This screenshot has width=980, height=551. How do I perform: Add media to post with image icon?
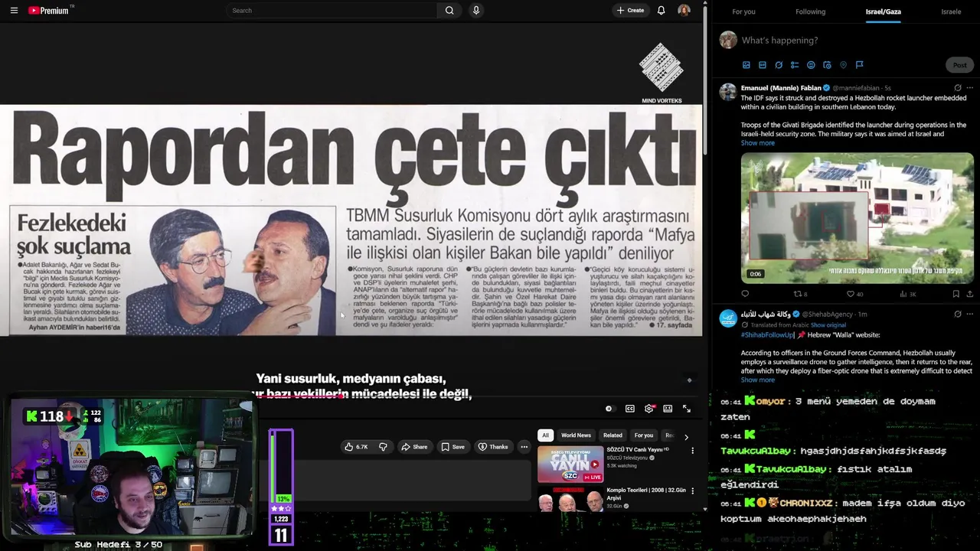point(746,65)
